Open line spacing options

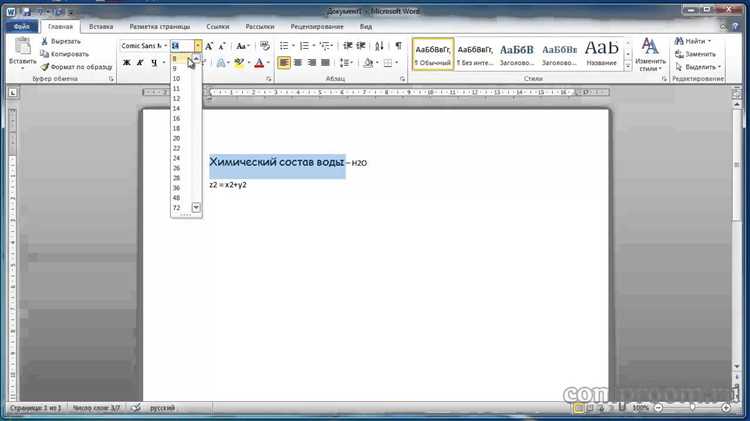pyautogui.click(x=346, y=63)
